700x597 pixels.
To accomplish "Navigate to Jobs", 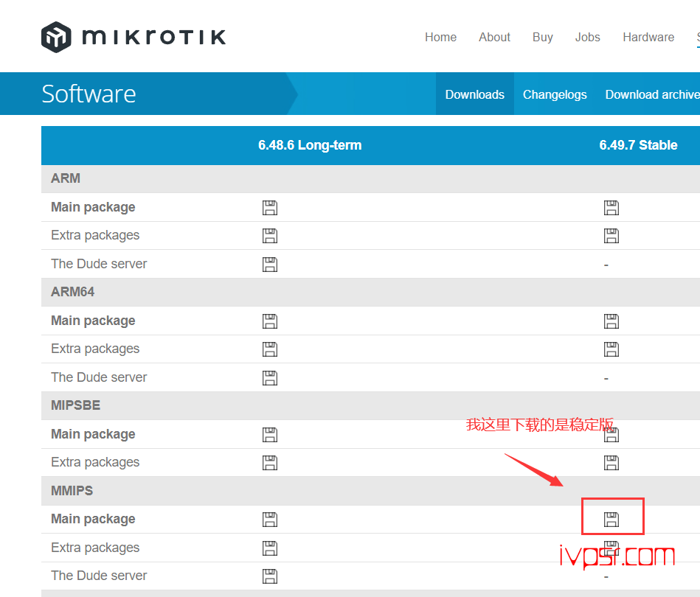I will pyautogui.click(x=587, y=37).
